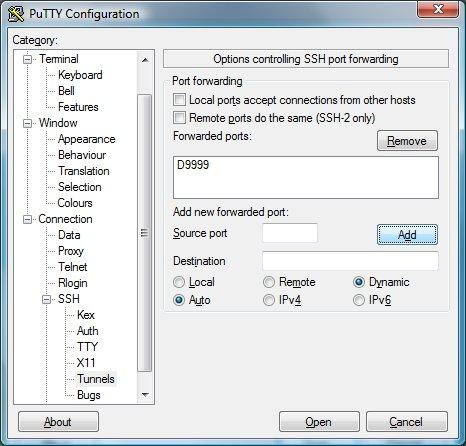Open the SSH session
The width and height of the screenshot is (466, 446).
319,422
